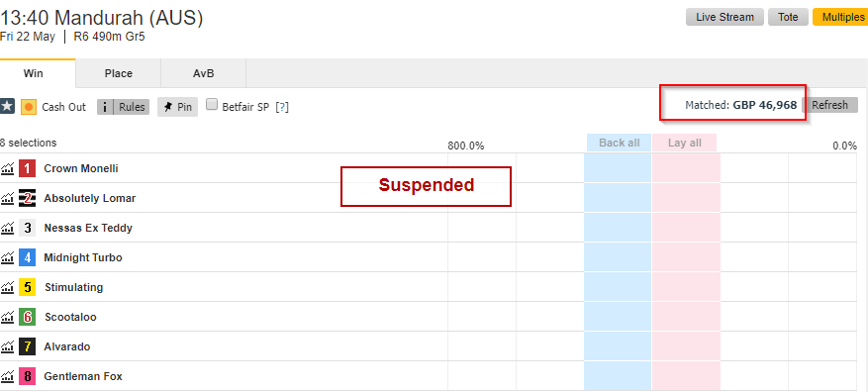Click the Refresh button
The height and width of the screenshot is (392, 868).
pos(829,105)
